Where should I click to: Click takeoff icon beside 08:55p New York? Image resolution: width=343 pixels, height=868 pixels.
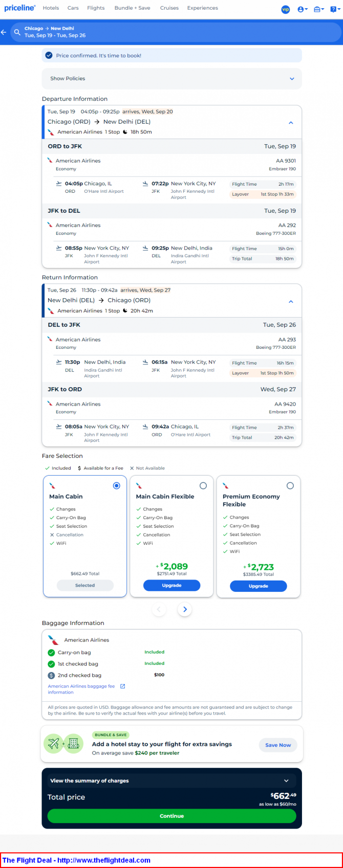pos(59,248)
